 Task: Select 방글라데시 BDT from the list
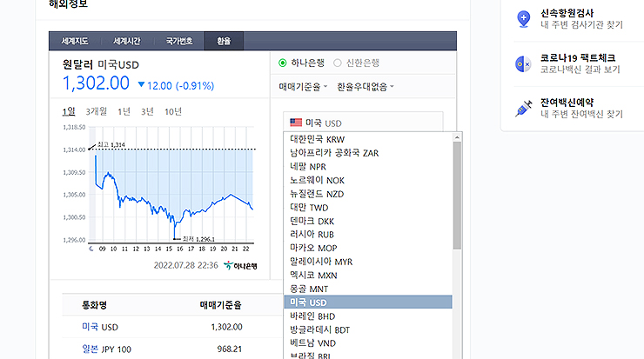368,329
